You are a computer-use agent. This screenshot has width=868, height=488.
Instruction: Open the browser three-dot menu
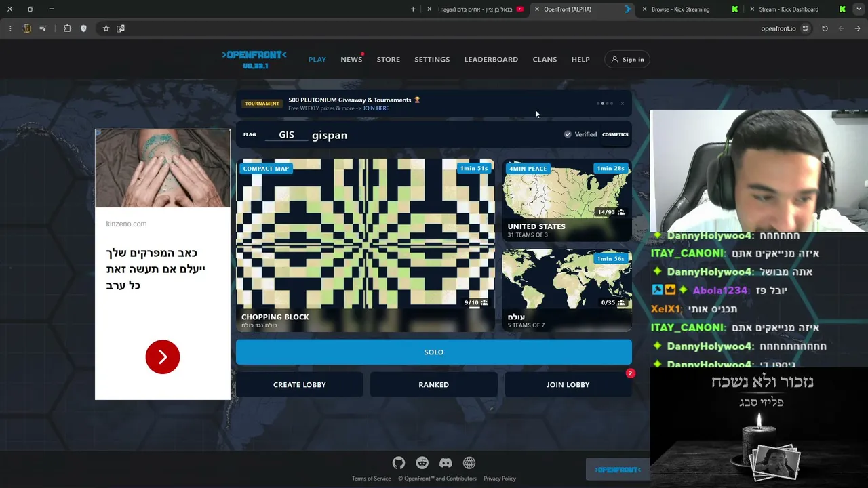pos(10,28)
